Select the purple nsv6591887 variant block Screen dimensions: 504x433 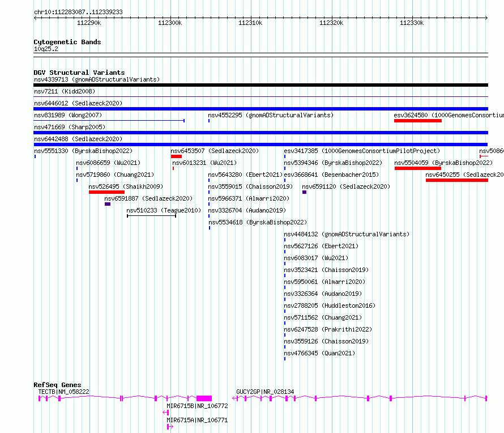pos(108,204)
